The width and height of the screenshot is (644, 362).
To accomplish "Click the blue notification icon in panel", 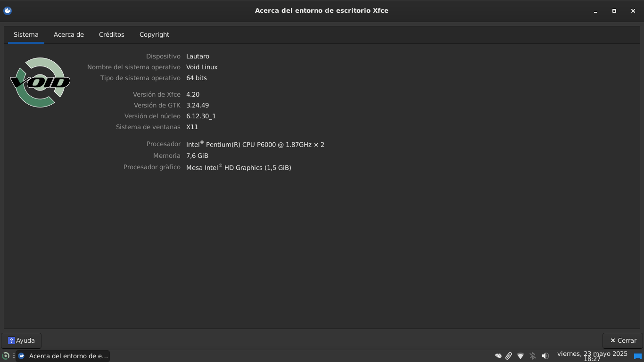I will pyautogui.click(x=638, y=356).
